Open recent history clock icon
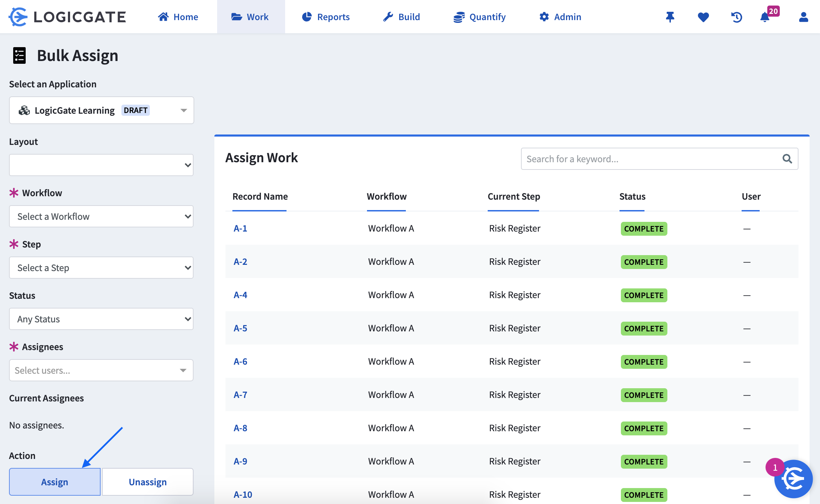This screenshot has width=820, height=504. pos(736,17)
